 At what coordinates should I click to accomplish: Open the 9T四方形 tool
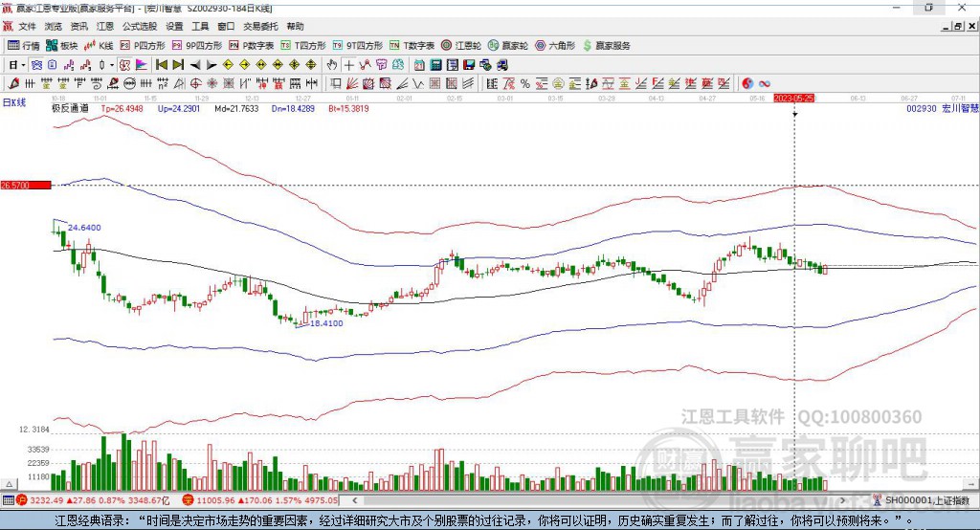(x=358, y=46)
